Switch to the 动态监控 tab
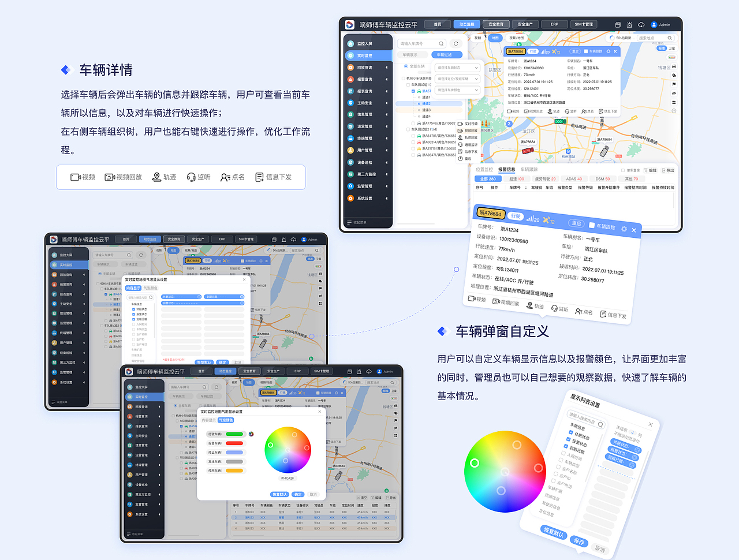 [x=466, y=24]
